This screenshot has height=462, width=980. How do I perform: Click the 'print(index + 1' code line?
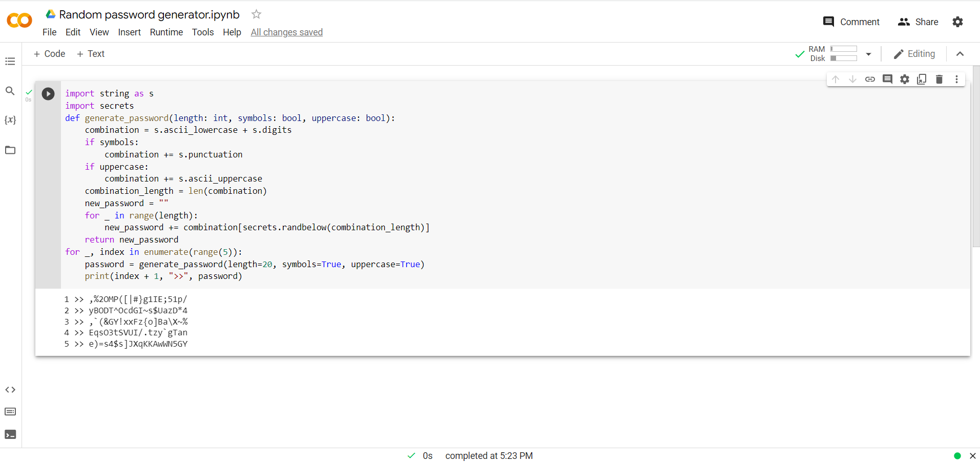tap(163, 276)
